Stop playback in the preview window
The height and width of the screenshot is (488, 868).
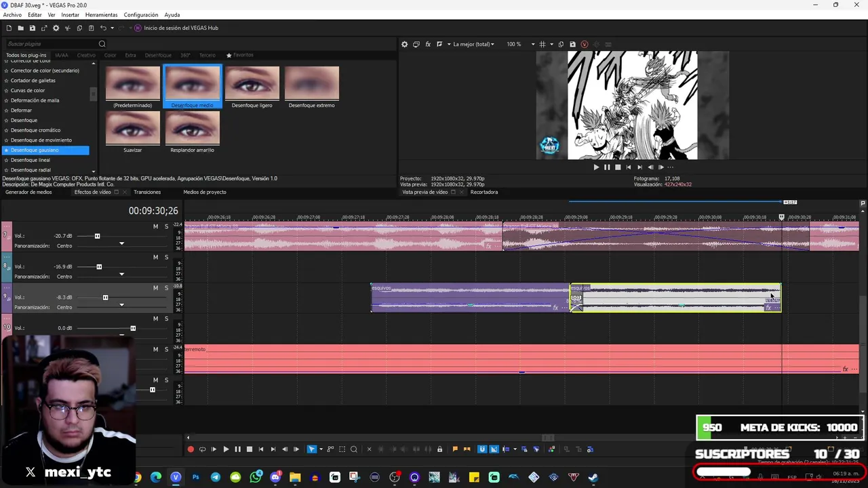pos(618,167)
